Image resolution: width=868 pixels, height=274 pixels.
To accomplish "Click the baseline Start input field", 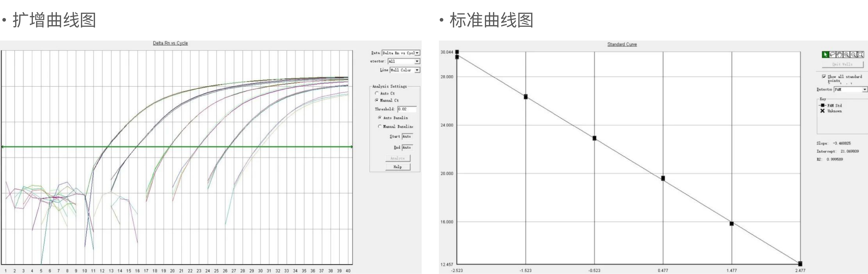I will (407, 136).
